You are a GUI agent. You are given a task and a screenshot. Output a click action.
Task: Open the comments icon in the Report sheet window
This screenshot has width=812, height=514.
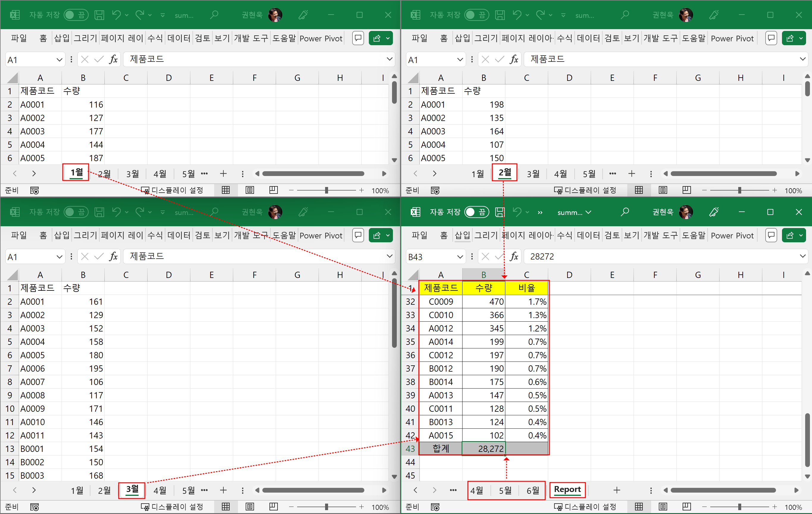point(771,235)
